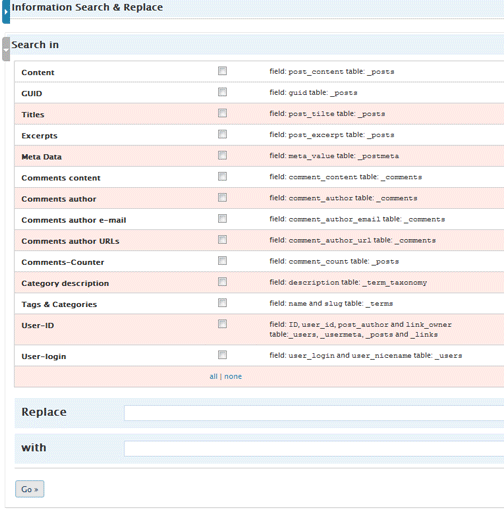Click 'field: guid table: _posts' text
Image resolution: width=504 pixels, height=511 pixels.
pos(313,92)
